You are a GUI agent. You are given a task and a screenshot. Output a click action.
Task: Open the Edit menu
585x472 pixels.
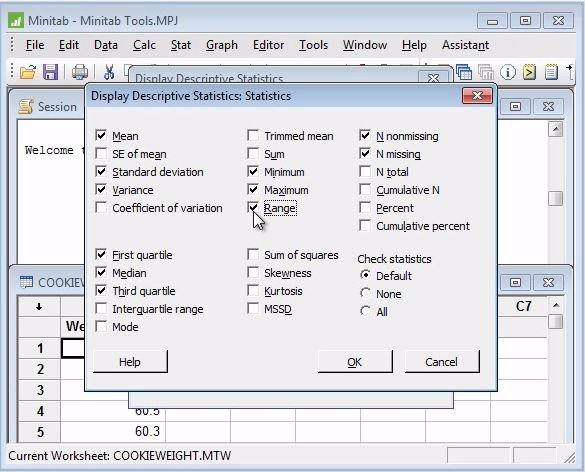coord(69,45)
